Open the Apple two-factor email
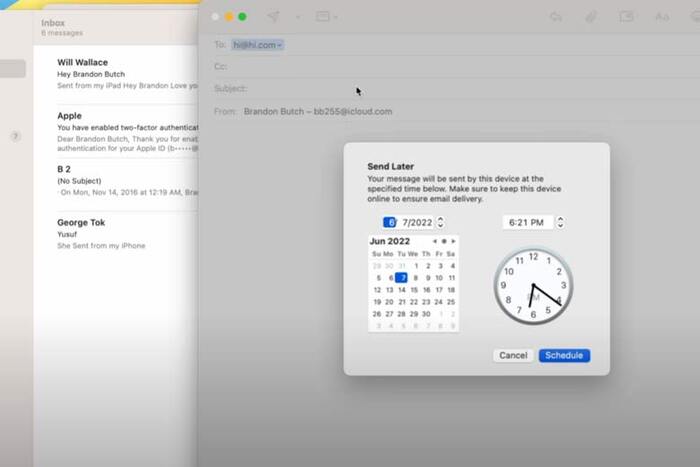700x467 pixels. click(x=127, y=132)
